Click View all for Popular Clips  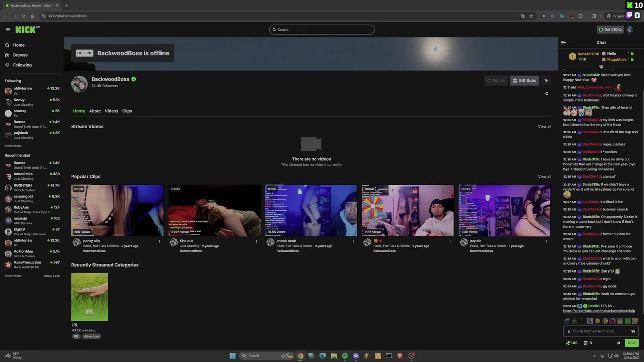(544, 177)
